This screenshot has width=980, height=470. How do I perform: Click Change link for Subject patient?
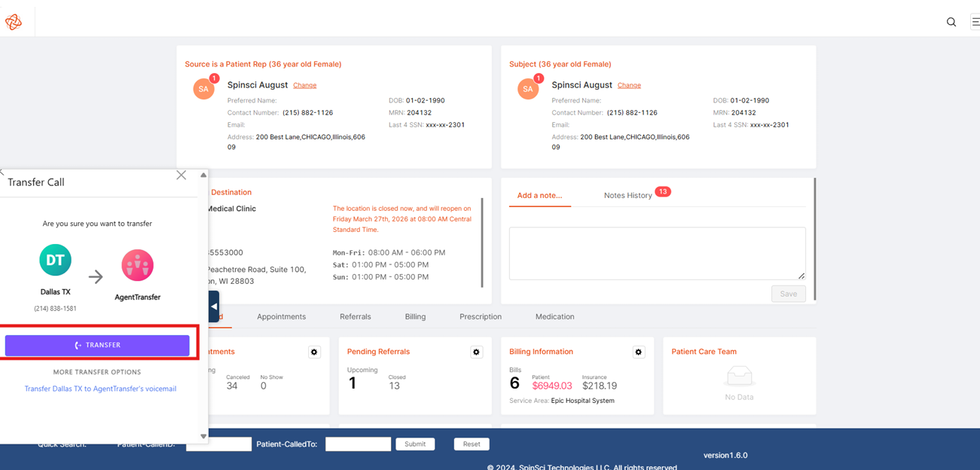(629, 85)
